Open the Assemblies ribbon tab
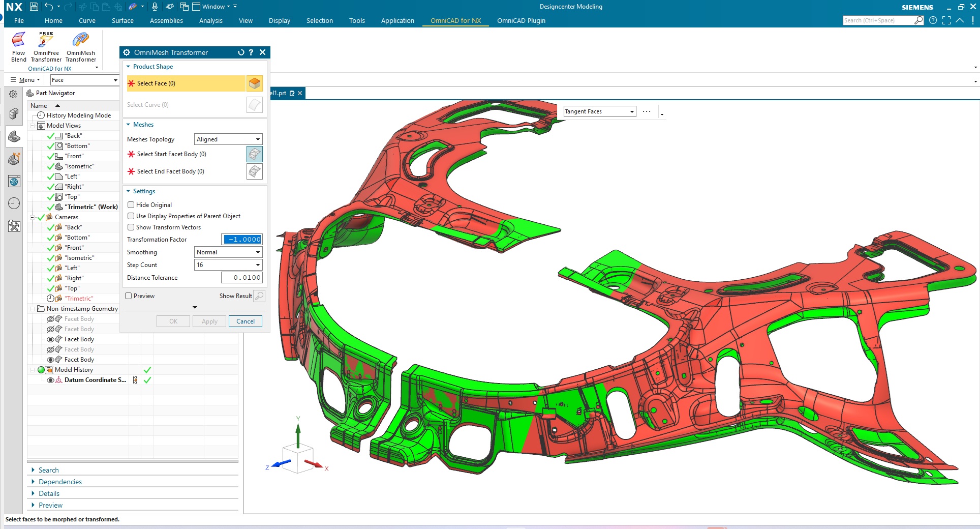Viewport: 980px width, 529px height. (166, 21)
